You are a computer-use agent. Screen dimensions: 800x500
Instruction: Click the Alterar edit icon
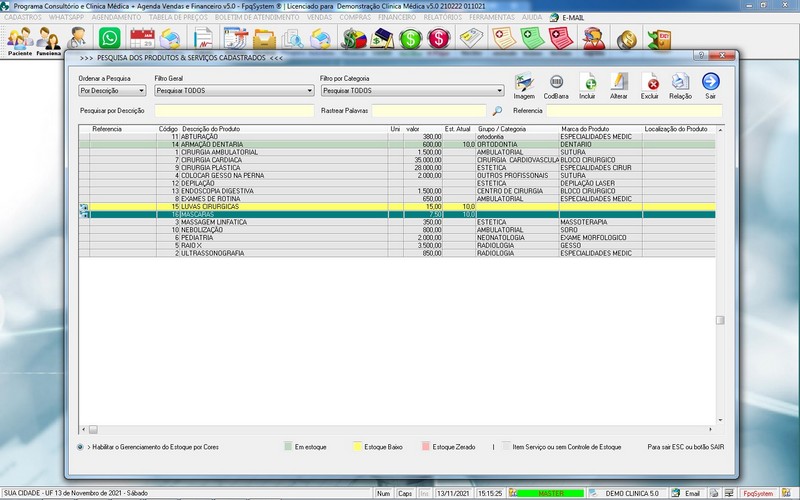point(619,83)
